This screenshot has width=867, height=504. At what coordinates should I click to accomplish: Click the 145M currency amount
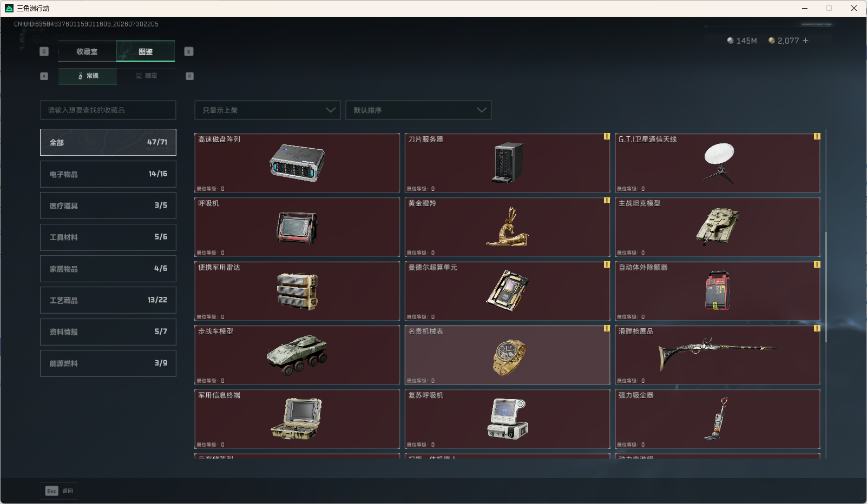(746, 41)
